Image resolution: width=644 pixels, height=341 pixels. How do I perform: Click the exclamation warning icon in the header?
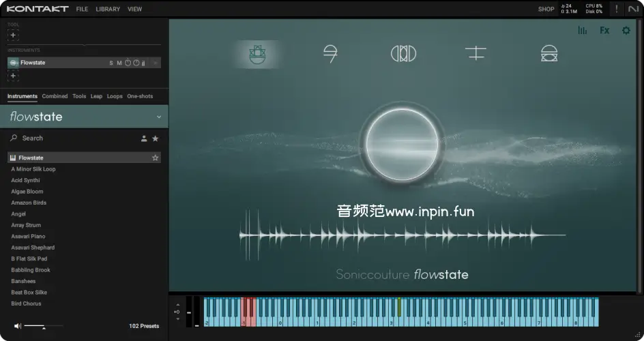[616, 9]
